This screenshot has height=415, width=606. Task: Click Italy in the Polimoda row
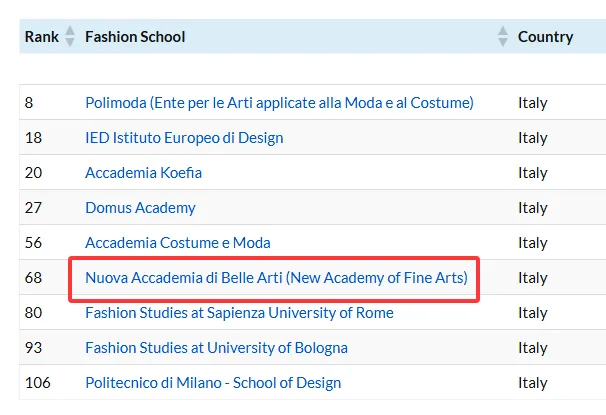coord(533,103)
